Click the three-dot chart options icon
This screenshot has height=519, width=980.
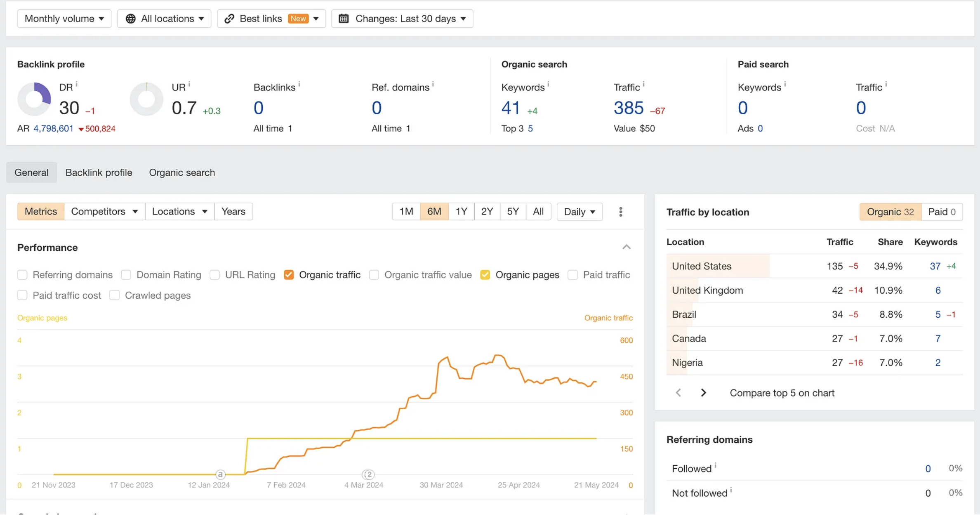(620, 212)
